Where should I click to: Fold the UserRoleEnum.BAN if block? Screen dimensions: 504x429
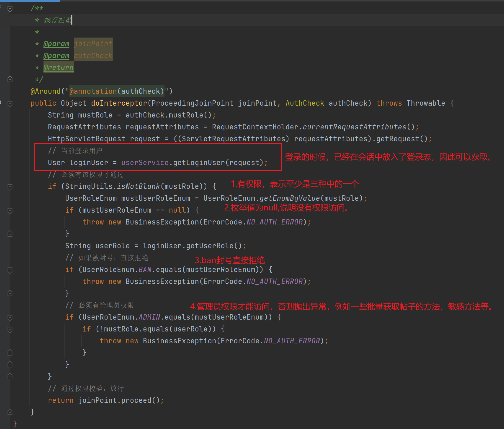(x=10, y=270)
